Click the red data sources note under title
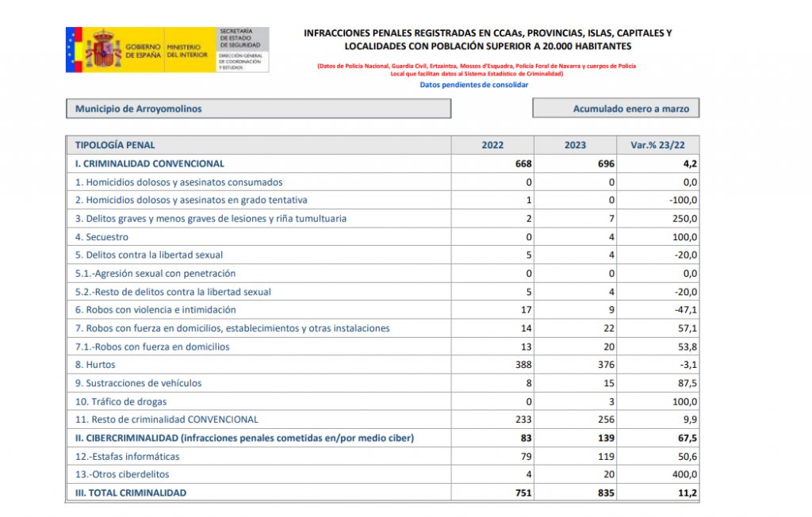Viewport: 812px width, 517px height. [476, 70]
